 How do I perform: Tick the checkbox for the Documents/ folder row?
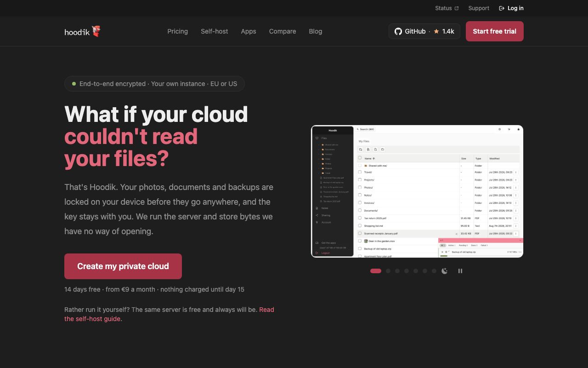(360, 210)
